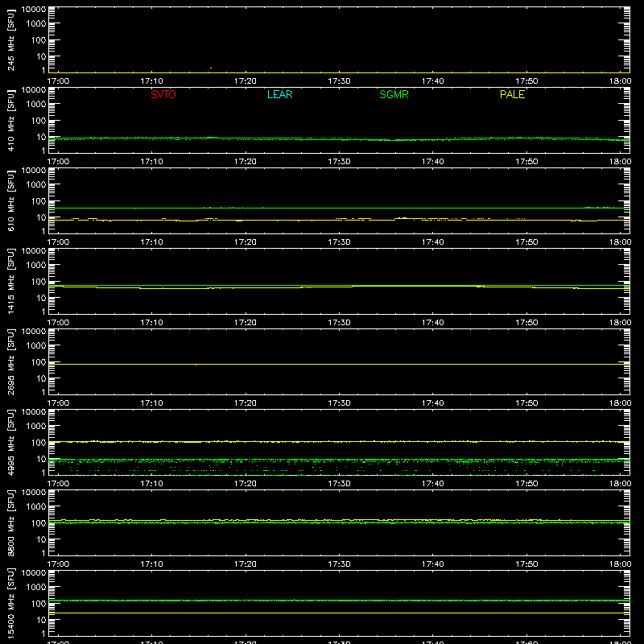Click the green SGMR station legend label

coord(394,94)
